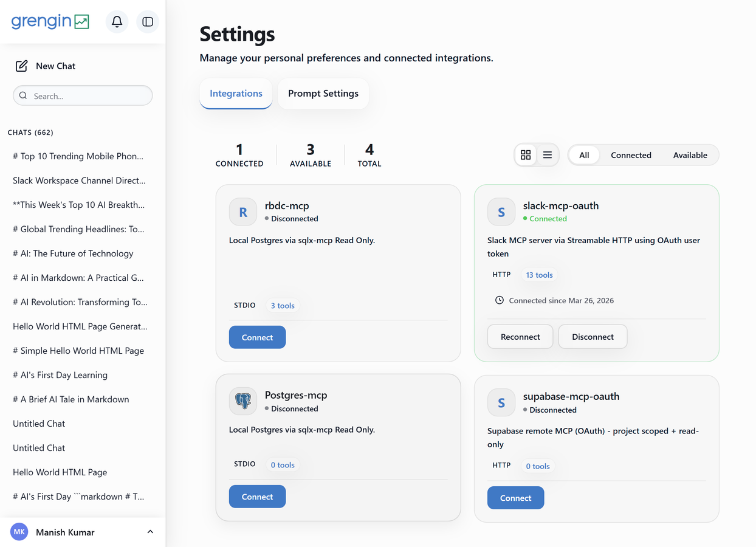
Task: Click the STDIO tag on Postgres-mcp card
Action: click(x=245, y=464)
